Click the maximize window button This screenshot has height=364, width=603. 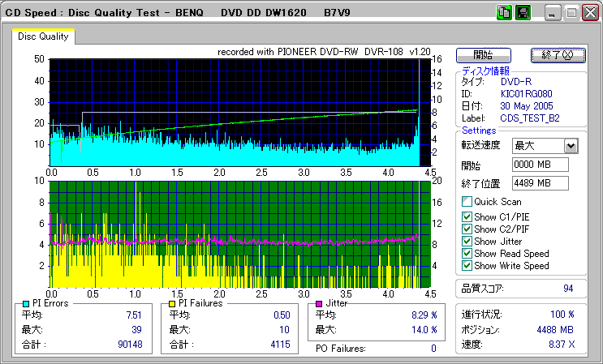(x=571, y=13)
